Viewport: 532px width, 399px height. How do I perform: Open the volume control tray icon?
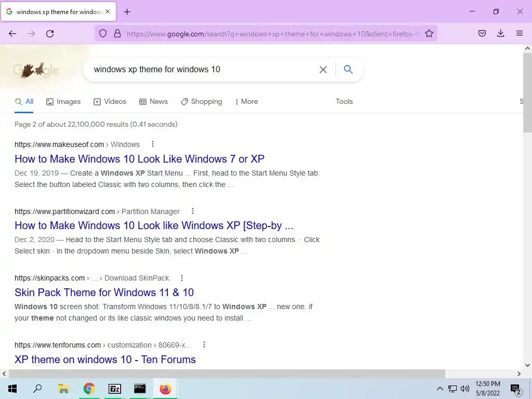point(465,389)
